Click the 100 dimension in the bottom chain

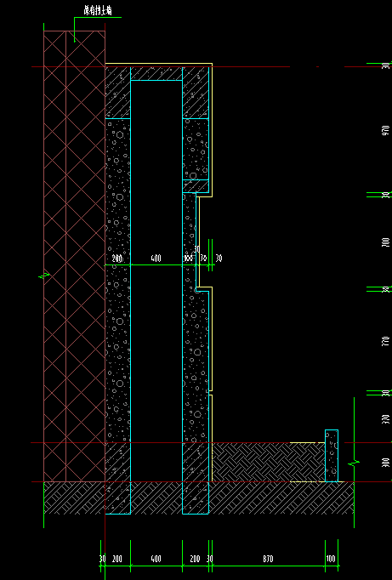(x=332, y=559)
